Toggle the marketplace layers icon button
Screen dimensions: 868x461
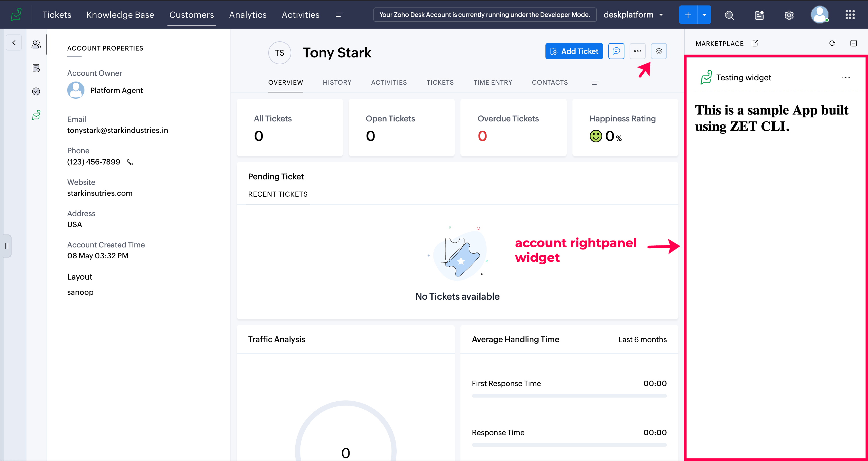coord(658,51)
